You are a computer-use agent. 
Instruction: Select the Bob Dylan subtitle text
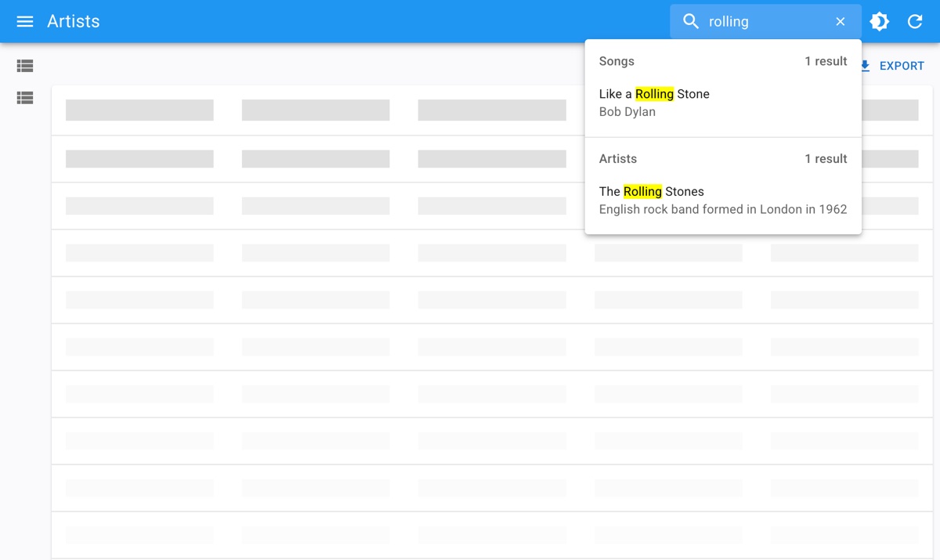pyautogui.click(x=627, y=112)
